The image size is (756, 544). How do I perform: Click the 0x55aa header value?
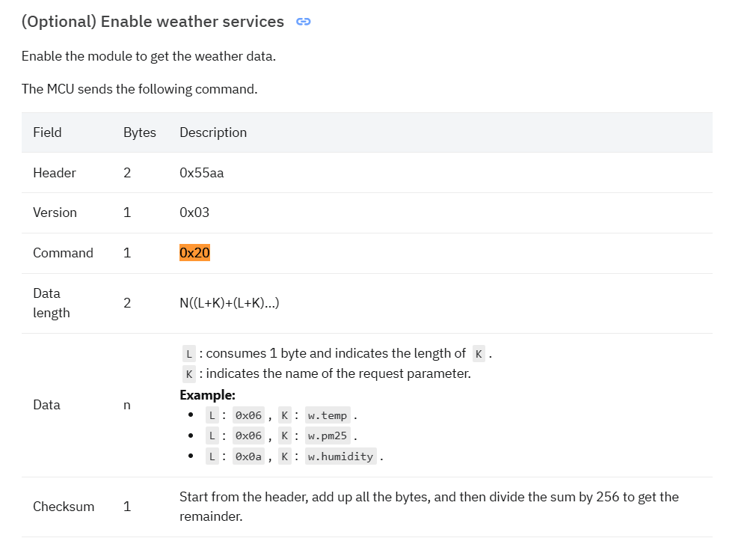coord(202,173)
